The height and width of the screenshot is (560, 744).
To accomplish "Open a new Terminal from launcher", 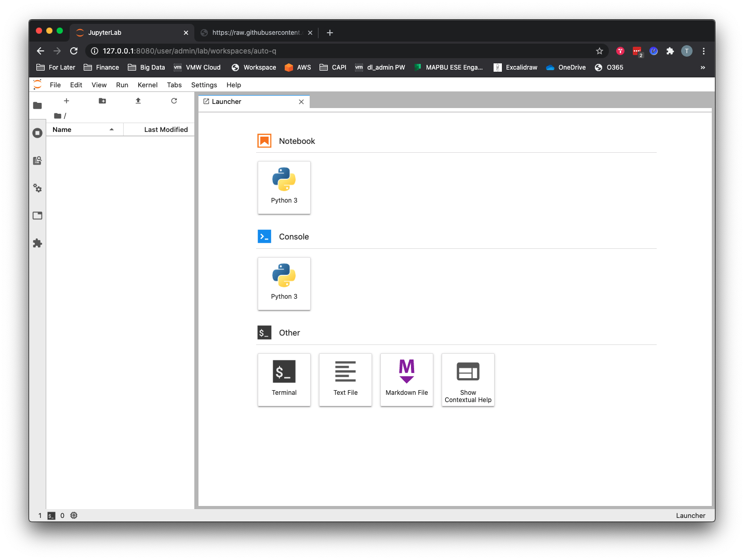I will 284,379.
